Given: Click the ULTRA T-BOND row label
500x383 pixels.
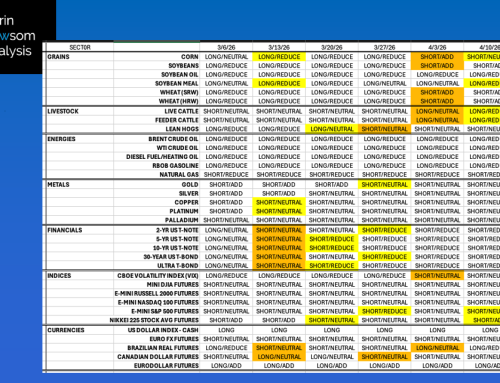Looking at the screenshot, I should [x=178, y=266].
